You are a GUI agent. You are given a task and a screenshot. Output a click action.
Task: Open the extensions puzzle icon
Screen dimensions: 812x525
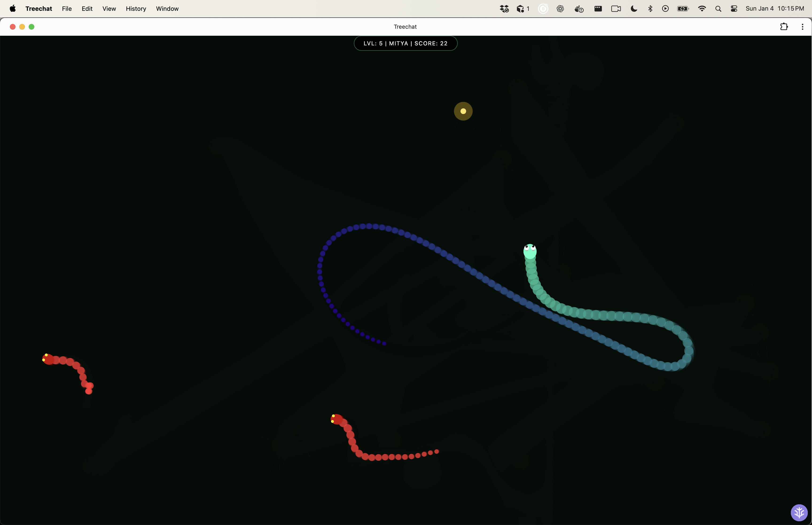pos(784,27)
